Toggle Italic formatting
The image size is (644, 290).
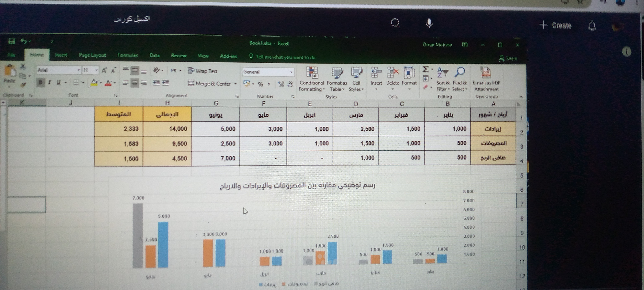pos(50,82)
